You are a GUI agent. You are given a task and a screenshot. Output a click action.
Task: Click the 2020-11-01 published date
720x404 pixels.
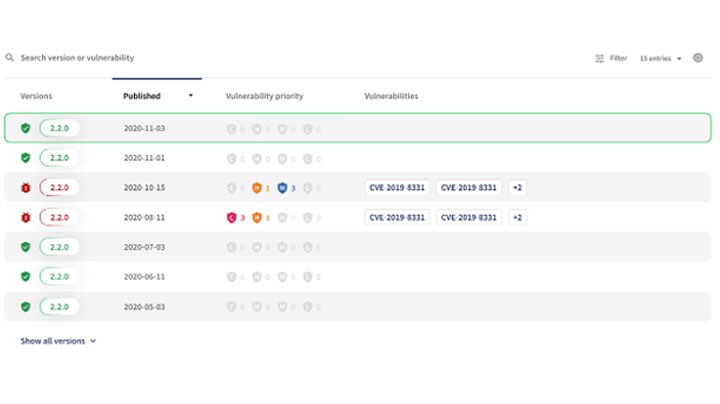tap(144, 158)
